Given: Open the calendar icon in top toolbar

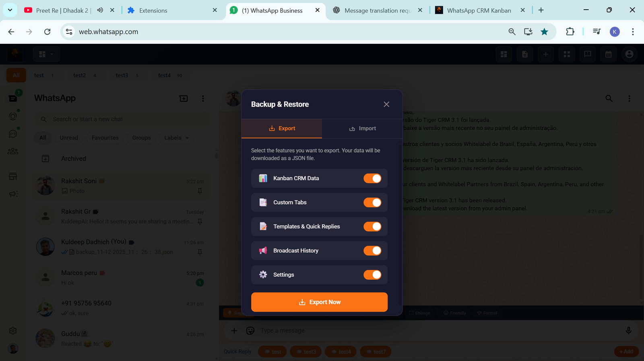Looking at the screenshot, I should click(608, 54).
